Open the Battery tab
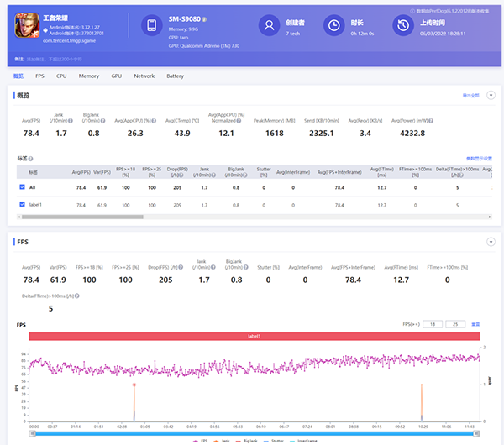Viewport: 504px width, 445px height. point(175,76)
